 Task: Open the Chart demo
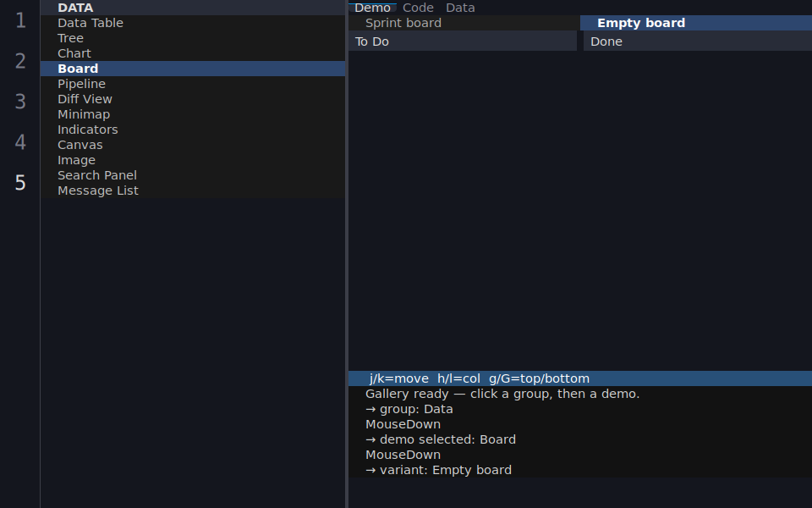pyautogui.click(x=193, y=53)
